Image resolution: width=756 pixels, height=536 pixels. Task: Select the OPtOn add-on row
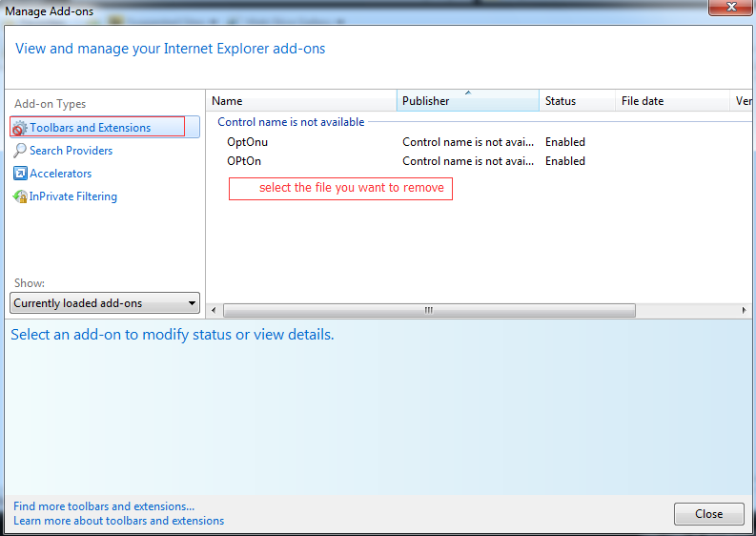coord(480,160)
